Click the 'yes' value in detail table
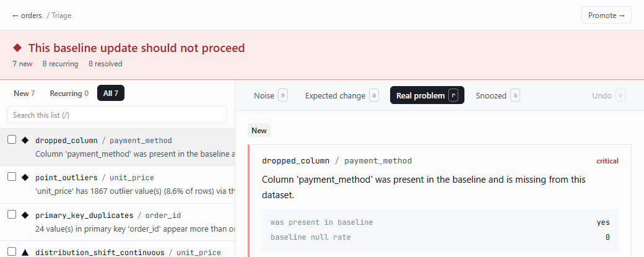644x257 pixels. point(603,222)
